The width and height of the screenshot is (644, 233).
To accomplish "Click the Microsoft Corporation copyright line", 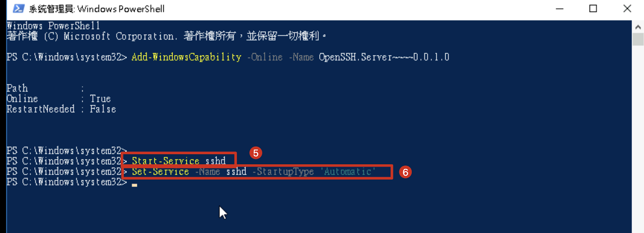I will click(x=166, y=36).
